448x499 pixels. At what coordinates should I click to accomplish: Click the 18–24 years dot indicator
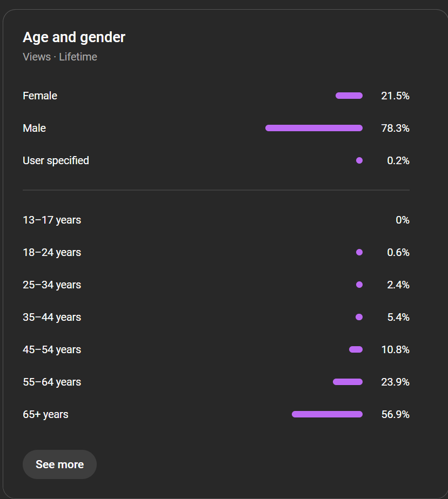pyautogui.click(x=359, y=252)
